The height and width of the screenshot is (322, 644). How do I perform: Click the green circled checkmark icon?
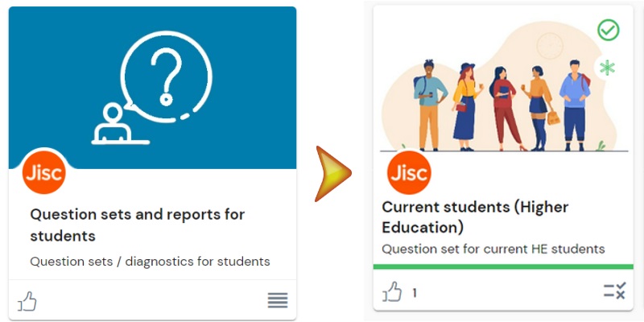[x=609, y=31]
